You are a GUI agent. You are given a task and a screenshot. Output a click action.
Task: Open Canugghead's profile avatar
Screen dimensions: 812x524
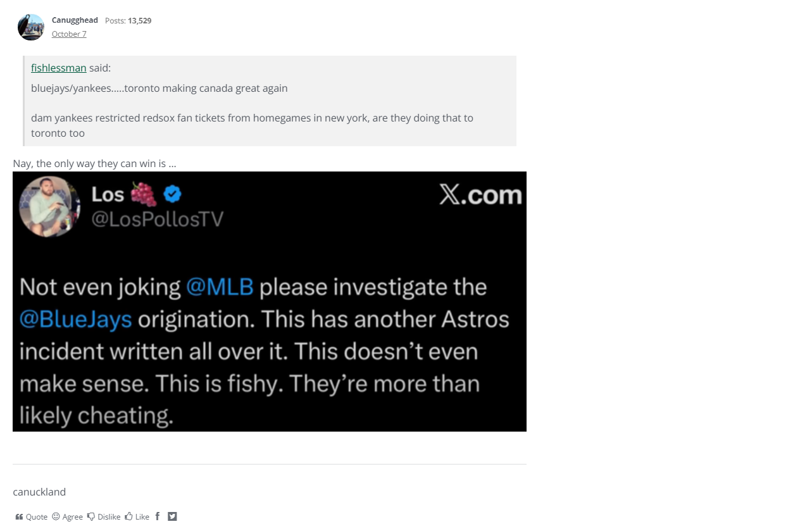tap(31, 27)
